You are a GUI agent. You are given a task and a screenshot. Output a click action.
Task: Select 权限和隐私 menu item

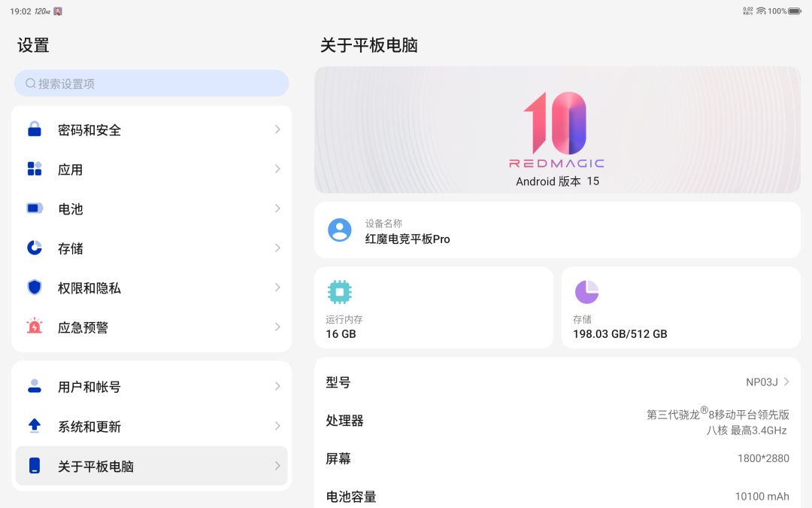click(151, 287)
